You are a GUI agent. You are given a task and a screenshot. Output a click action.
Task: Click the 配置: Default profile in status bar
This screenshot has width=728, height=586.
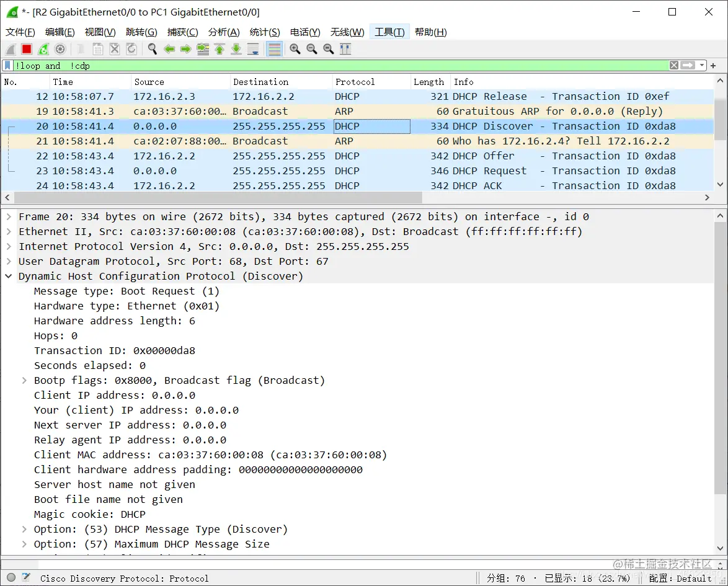pos(680,578)
